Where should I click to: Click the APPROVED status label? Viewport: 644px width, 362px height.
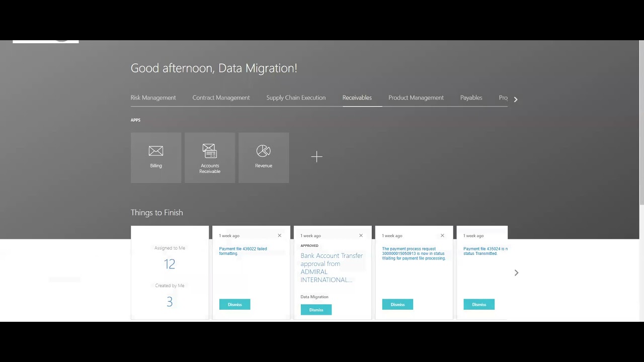pos(309,246)
